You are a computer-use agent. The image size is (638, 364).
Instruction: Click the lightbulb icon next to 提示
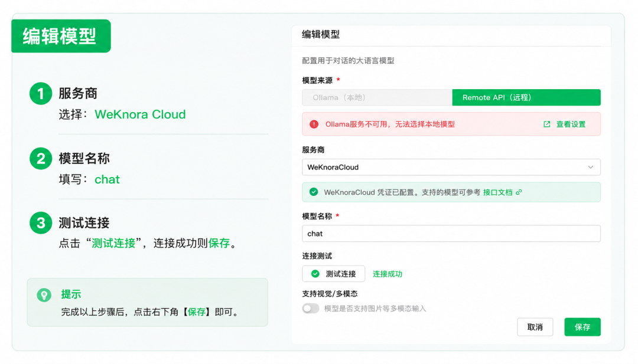click(x=44, y=294)
